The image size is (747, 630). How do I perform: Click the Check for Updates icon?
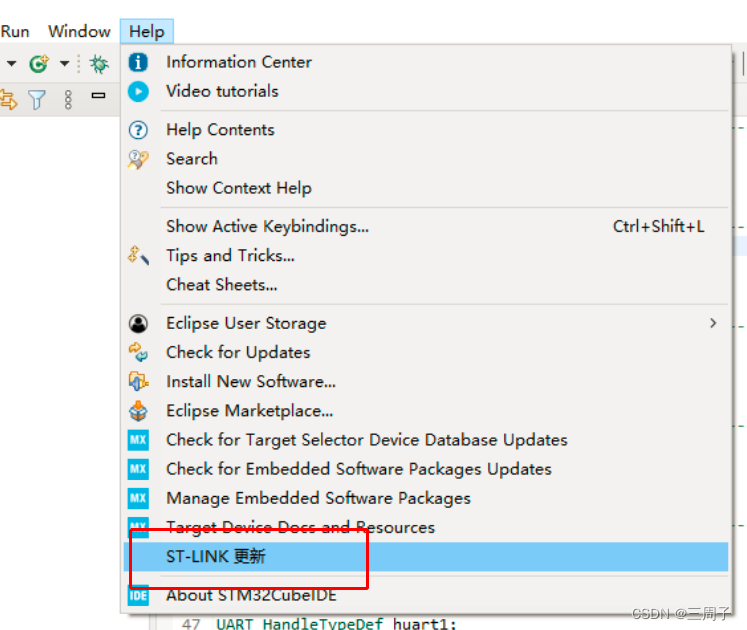tap(138, 353)
